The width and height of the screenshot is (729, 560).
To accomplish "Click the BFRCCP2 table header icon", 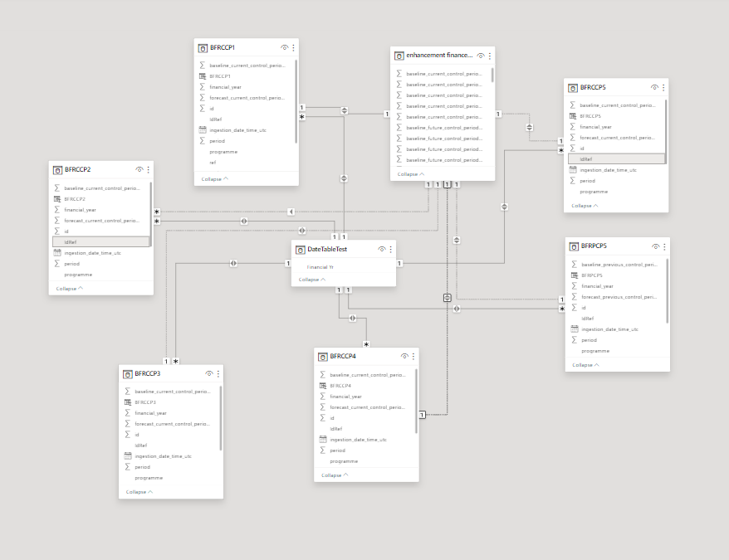I will pos(57,170).
